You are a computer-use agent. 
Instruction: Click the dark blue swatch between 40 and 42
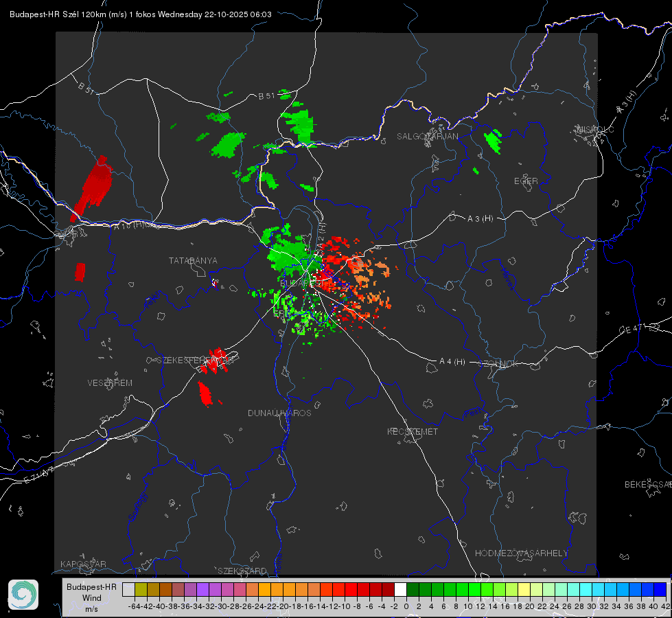(x=660, y=589)
